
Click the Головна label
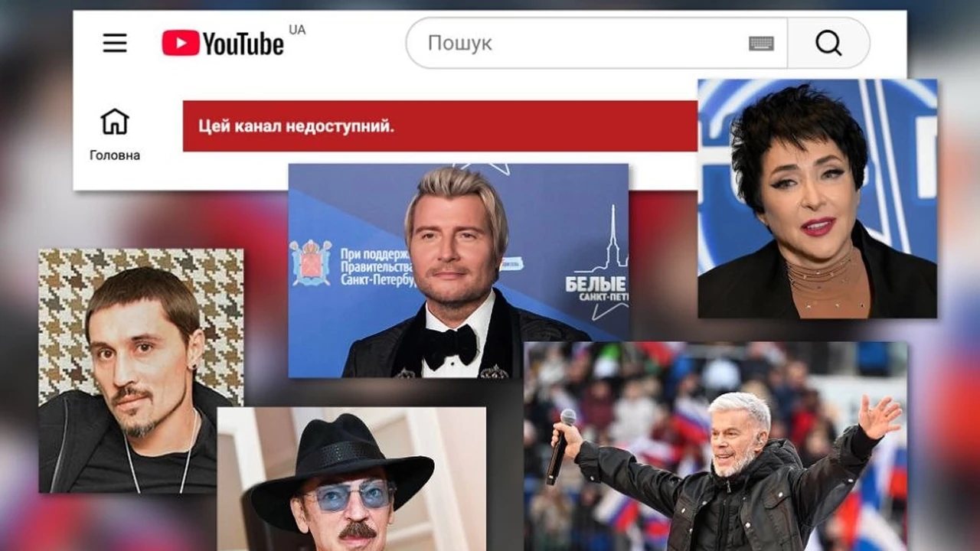pos(115,155)
